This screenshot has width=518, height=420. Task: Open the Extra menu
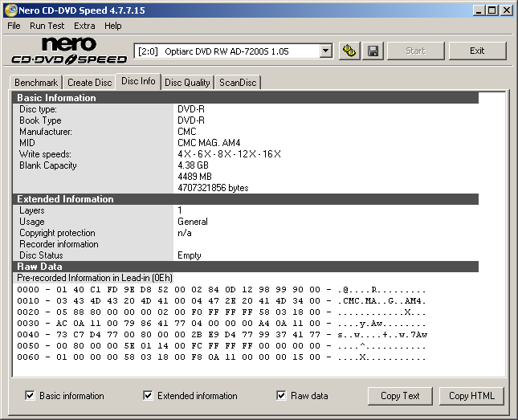tap(84, 26)
